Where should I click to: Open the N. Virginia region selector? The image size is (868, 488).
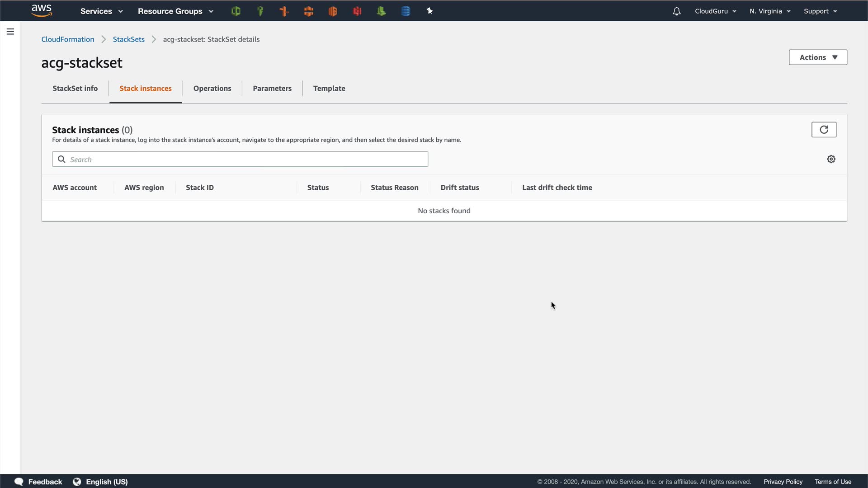[769, 11]
